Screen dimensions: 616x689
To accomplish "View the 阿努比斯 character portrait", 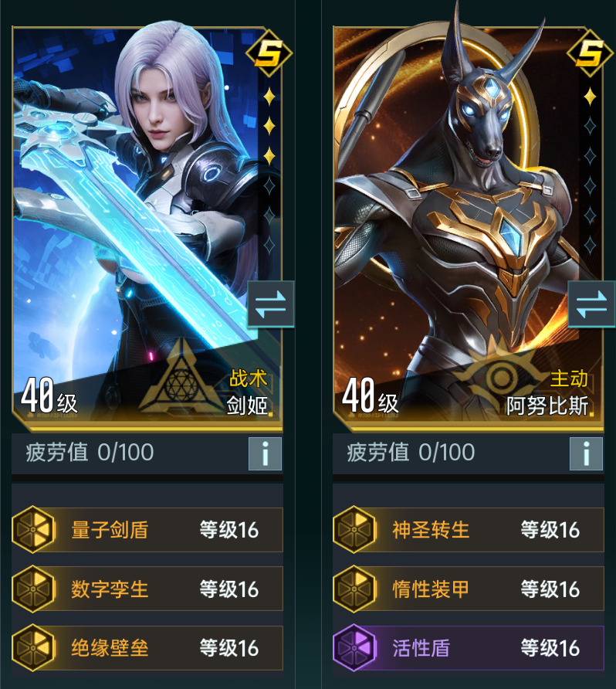I will pos(469,224).
